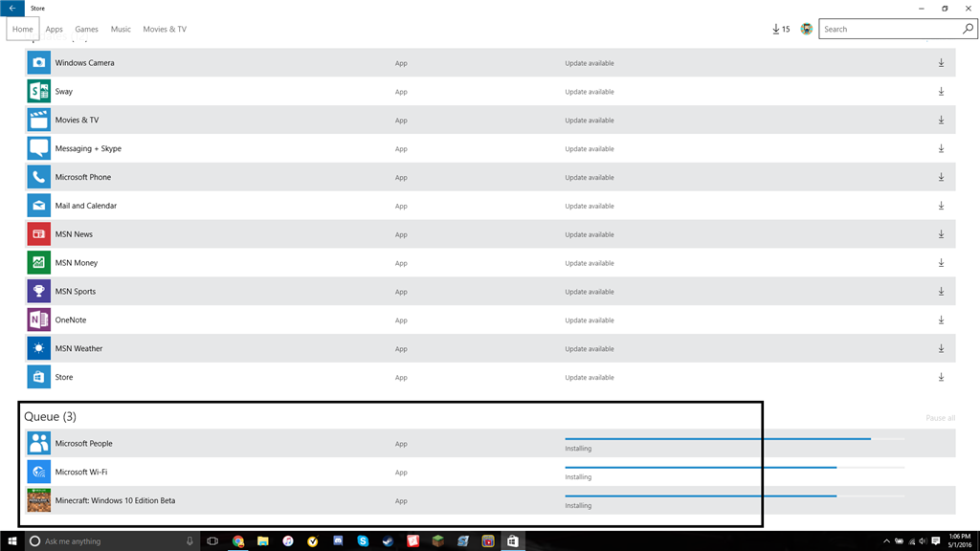Download the MSN News update
Image resolution: width=980 pixels, height=551 pixels.
click(941, 234)
